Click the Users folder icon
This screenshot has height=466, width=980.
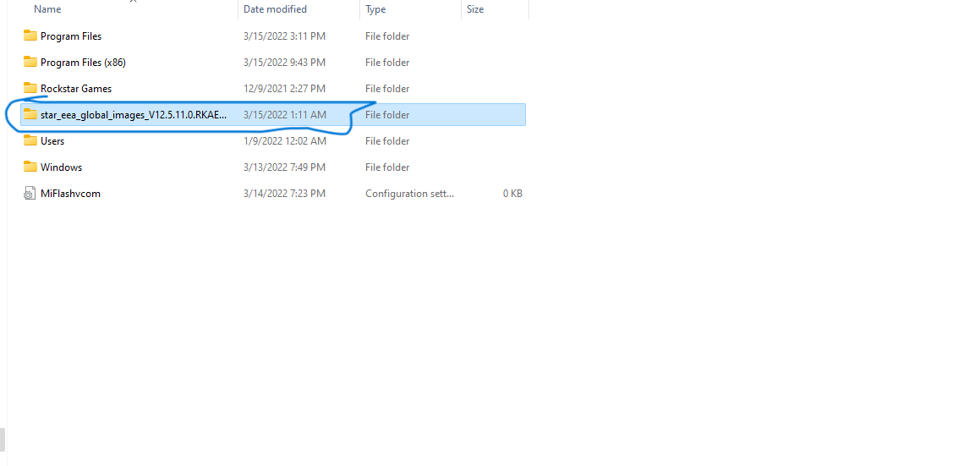[x=30, y=140]
